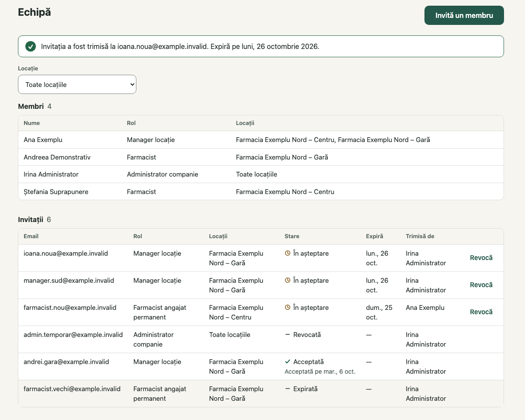Revoke the ioana.noua@example.invalid invitation

pyautogui.click(x=481, y=257)
